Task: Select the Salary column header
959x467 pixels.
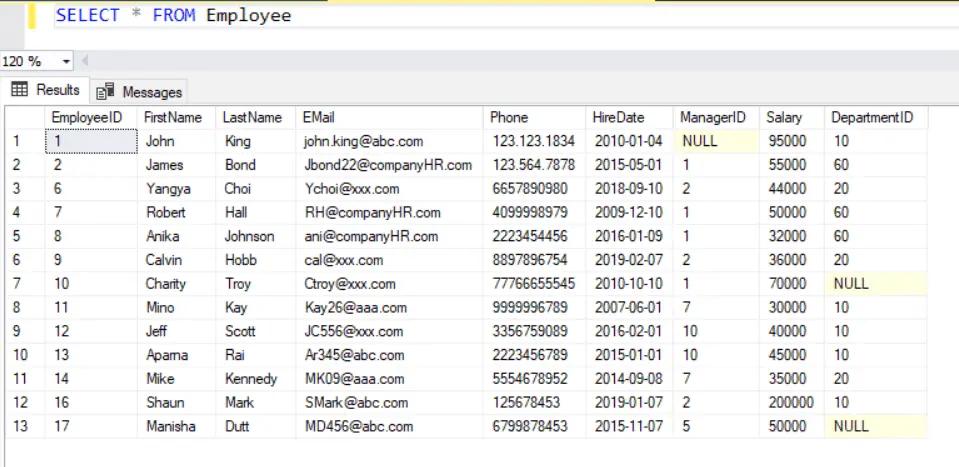Action: tap(784, 118)
